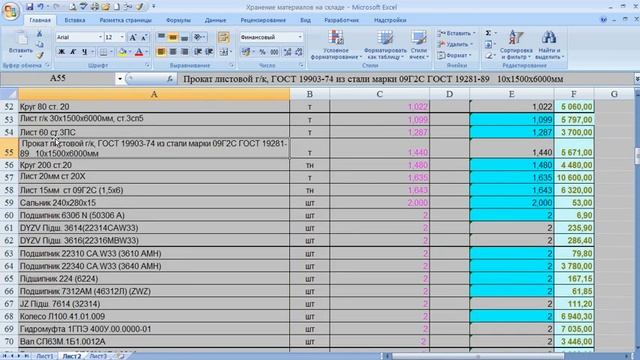Switch to the Вставка ribbon tab
The height and width of the screenshot is (360, 640).
pos(75,20)
